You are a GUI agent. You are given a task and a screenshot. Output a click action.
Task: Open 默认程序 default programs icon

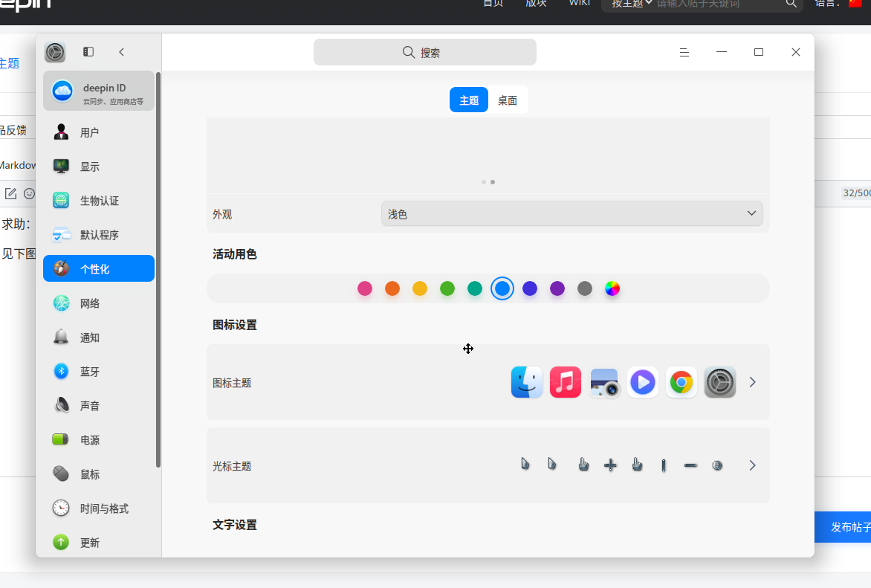pos(61,235)
